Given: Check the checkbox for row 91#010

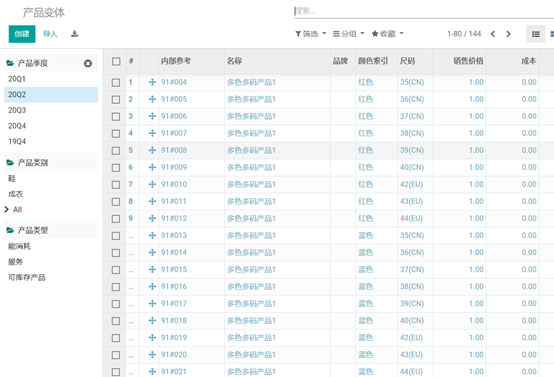Looking at the screenshot, I should click(116, 185).
